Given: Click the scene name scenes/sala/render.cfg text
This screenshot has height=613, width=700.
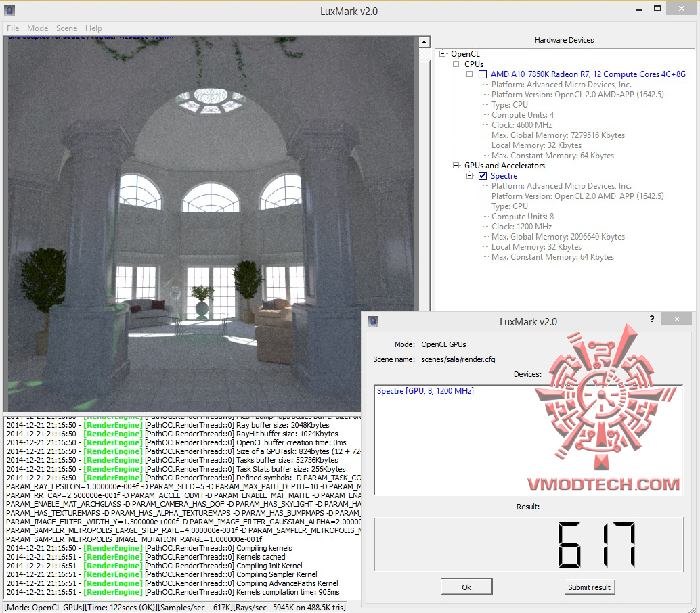Looking at the screenshot, I should coord(458,359).
